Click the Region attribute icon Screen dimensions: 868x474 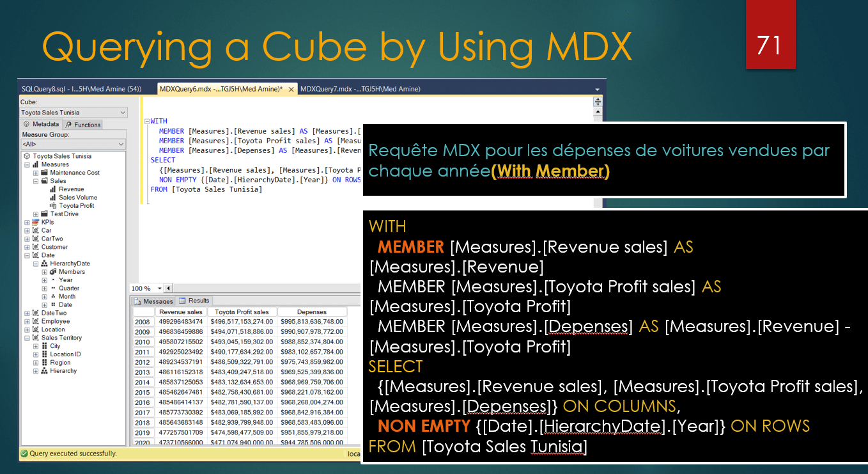[x=44, y=363]
